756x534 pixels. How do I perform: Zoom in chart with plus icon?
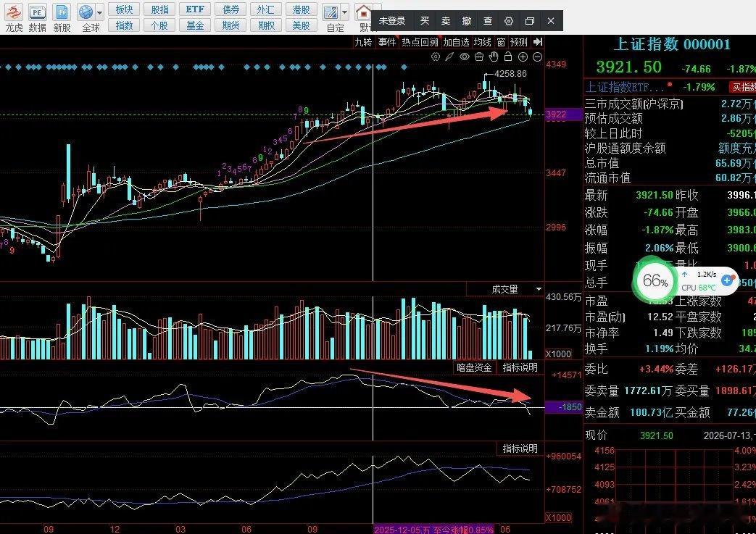tap(523, 57)
